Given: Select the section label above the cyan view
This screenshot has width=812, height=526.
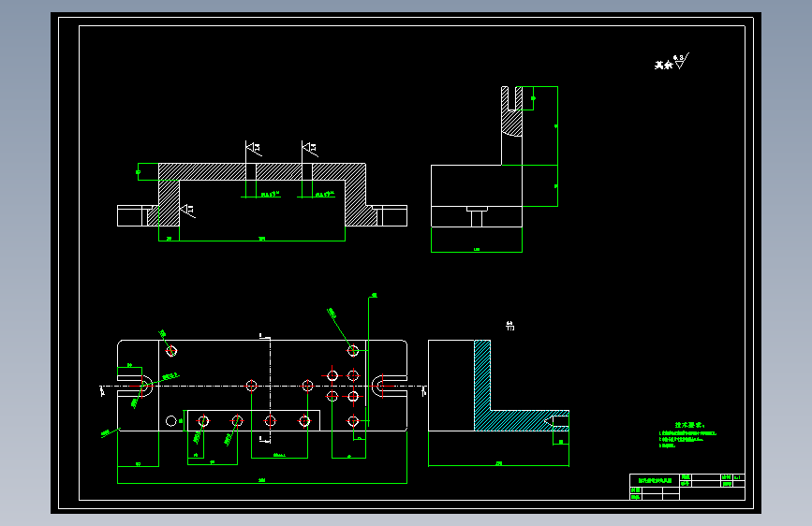Looking at the screenshot, I should coord(510,326).
